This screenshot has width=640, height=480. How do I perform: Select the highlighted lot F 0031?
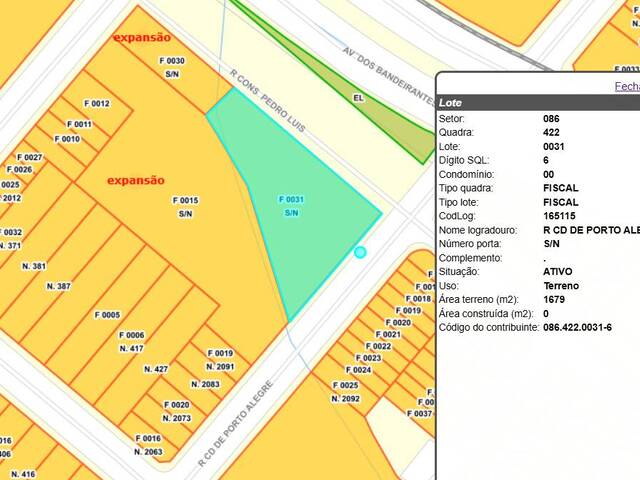click(291, 206)
